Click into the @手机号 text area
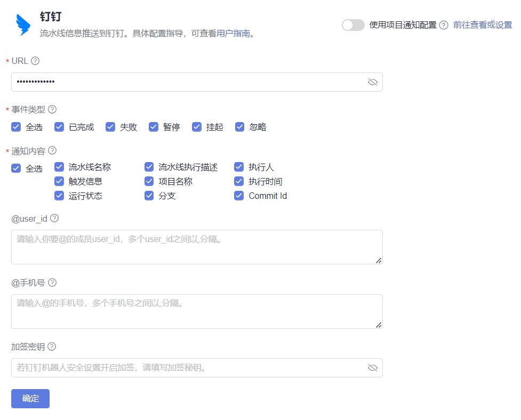This screenshot has width=521, height=420. [196, 312]
